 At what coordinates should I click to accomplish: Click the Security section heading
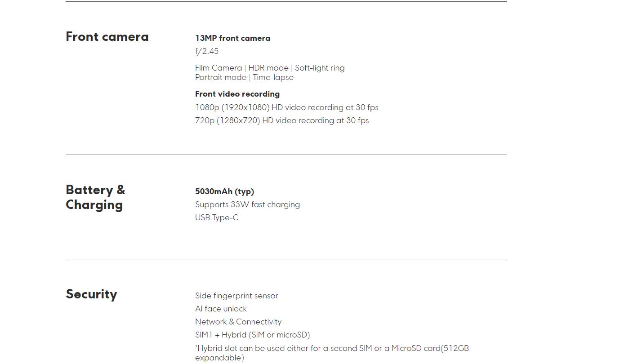pos(91,294)
